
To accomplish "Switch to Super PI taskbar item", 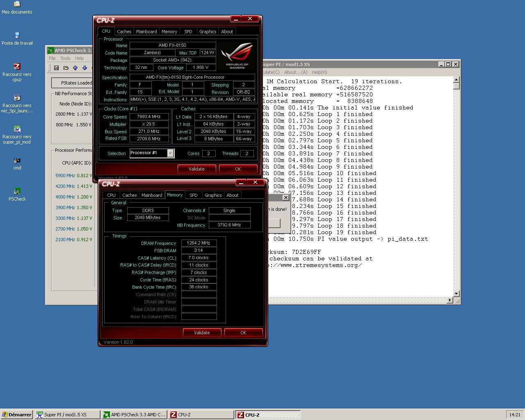I will pos(67,415).
